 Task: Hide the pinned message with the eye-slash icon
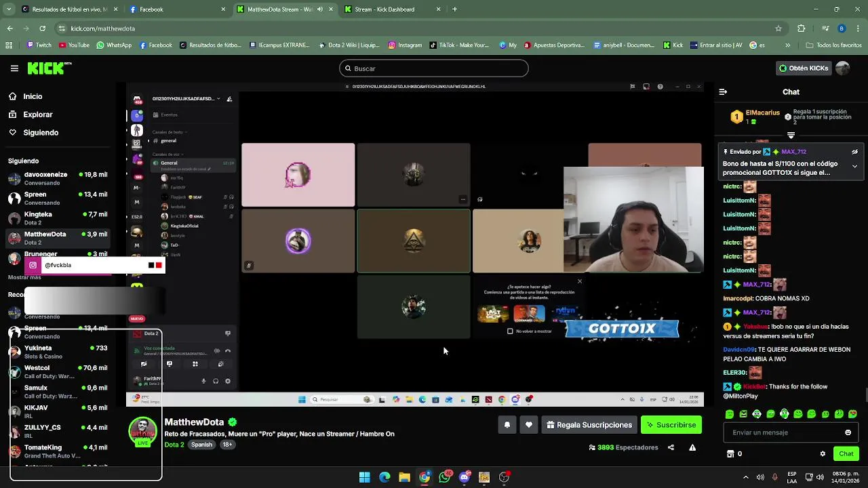tap(854, 152)
